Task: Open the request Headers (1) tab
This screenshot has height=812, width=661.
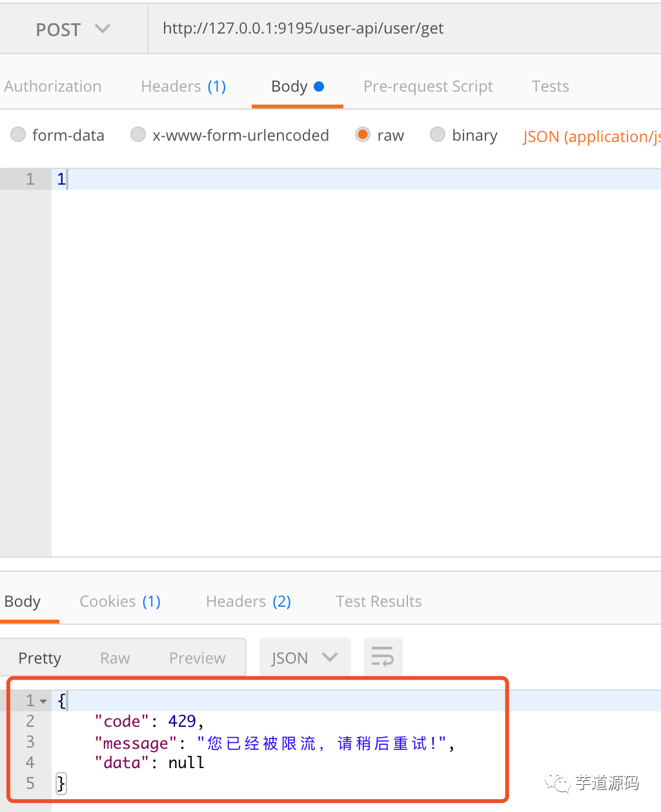Action: point(183,86)
